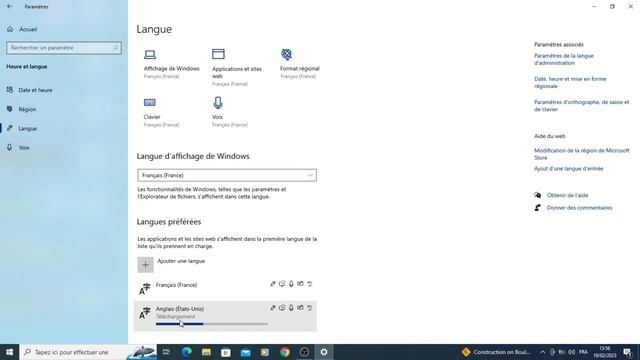Image resolution: width=640 pixels, height=360 pixels.
Task: Click the Clavier keyboard icon
Action: click(x=149, y=102)
